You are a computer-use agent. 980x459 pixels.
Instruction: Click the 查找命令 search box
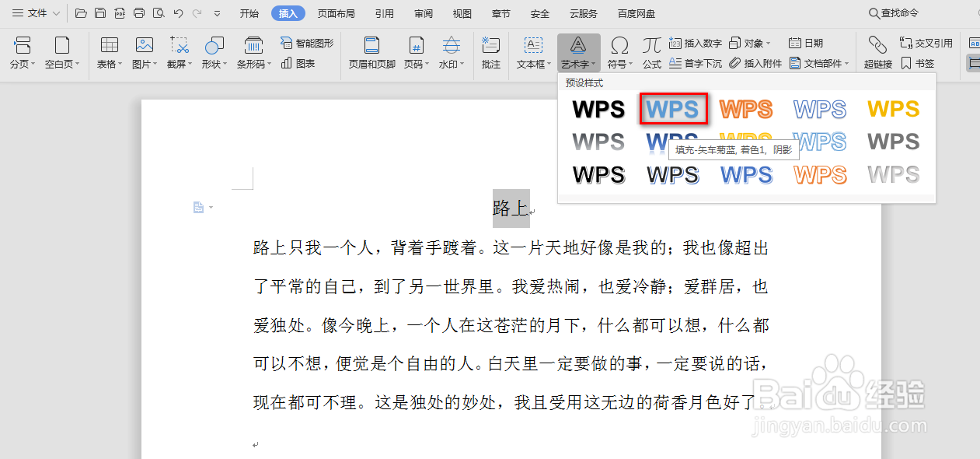(x=894, y=13)
